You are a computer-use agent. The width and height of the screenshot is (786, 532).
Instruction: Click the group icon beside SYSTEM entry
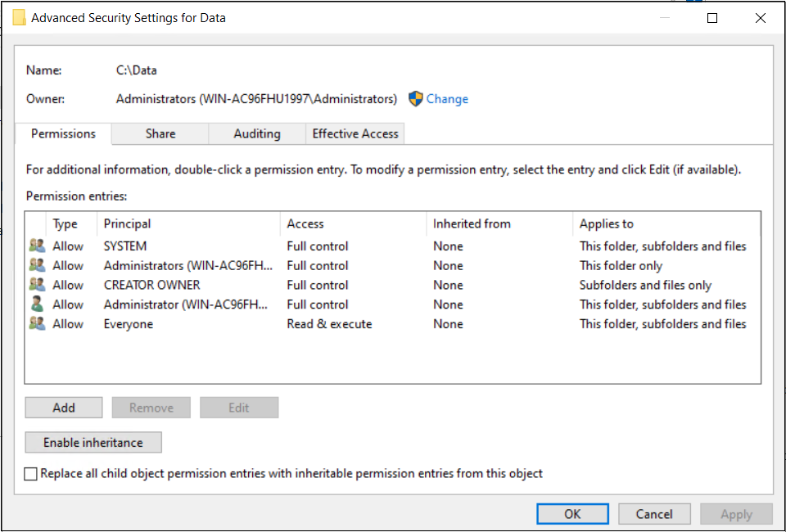(x=37, y=246)
